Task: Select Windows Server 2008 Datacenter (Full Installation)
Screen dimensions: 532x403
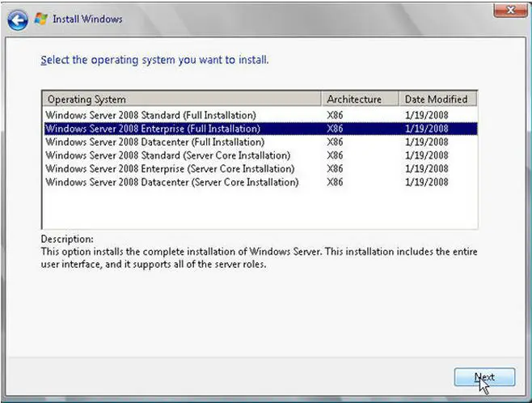Action: 260,142
